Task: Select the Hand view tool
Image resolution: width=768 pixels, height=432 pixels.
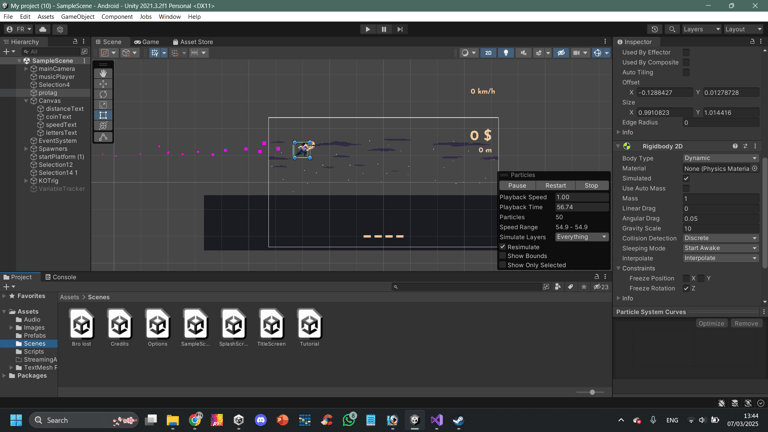Action: pyautogui.click(x=103, y=73)
